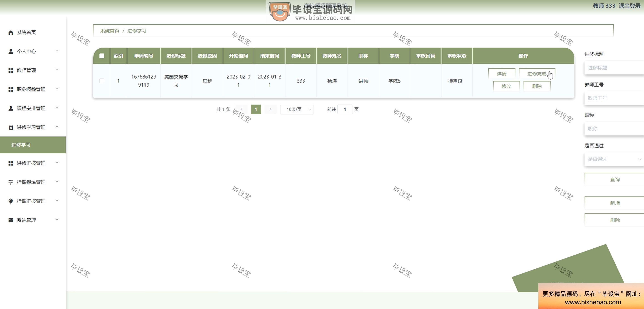The height and width of the screenshot is (309, 644).
Task: Open 系统管理 sidebar menu
Action: tap(33, 220)
